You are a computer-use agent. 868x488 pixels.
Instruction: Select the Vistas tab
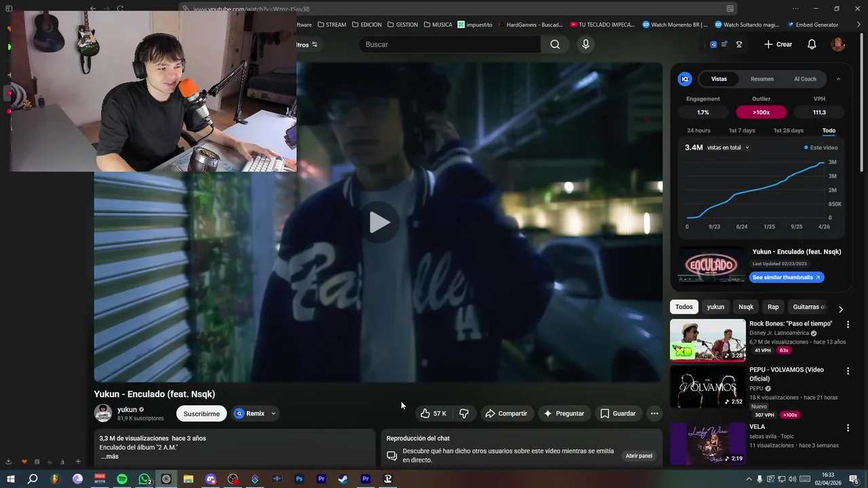coord(719,79)
